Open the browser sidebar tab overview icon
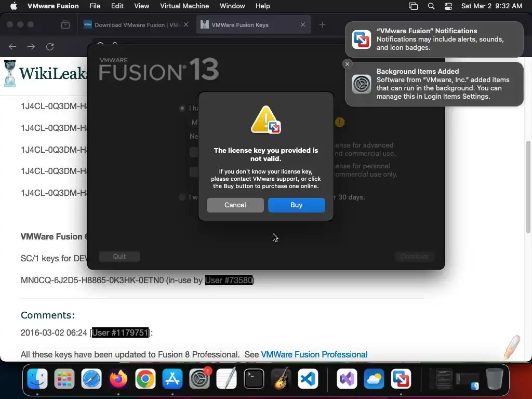This screenshot has width=532, height=399. (x=65, y=25)
